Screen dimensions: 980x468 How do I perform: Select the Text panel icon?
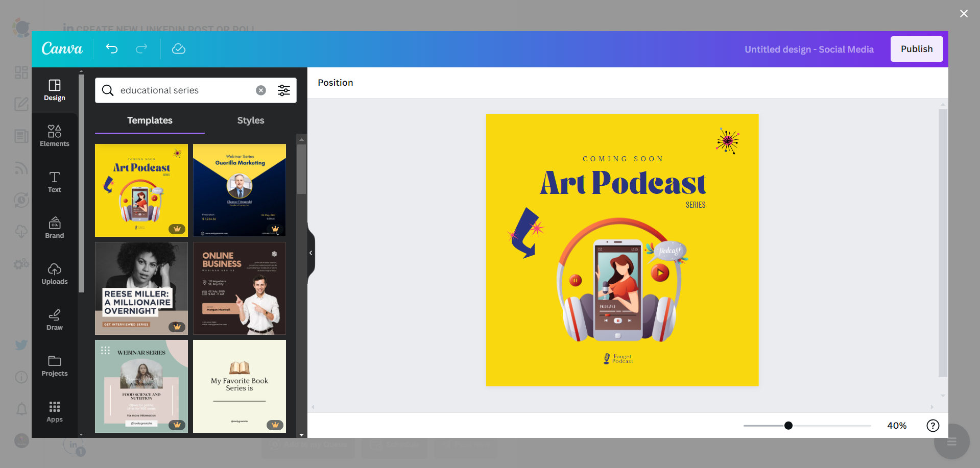[x=54, y=182]
